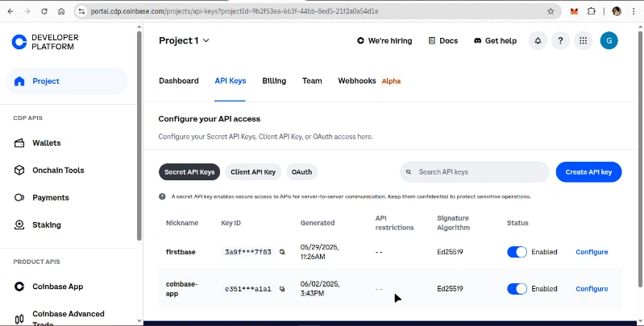Open the MetaMask fox extension
Image resolution: width=644 pixels, height=326 pixels.
(x=574, y=11)
